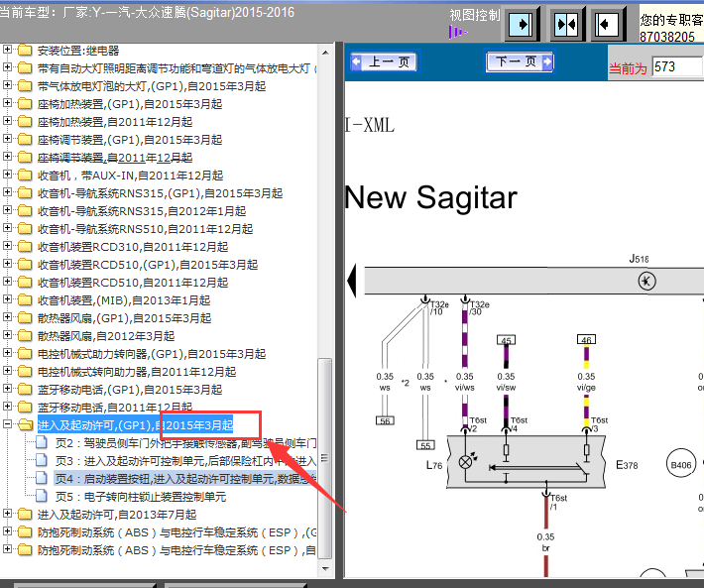Go to previous page with 上一页
Screen dimensions: 704x588
pyautogui.click(x=383, y=61)
